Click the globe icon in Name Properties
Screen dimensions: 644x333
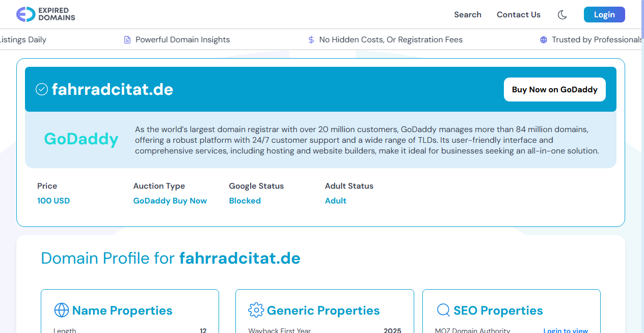click(61, 310)
